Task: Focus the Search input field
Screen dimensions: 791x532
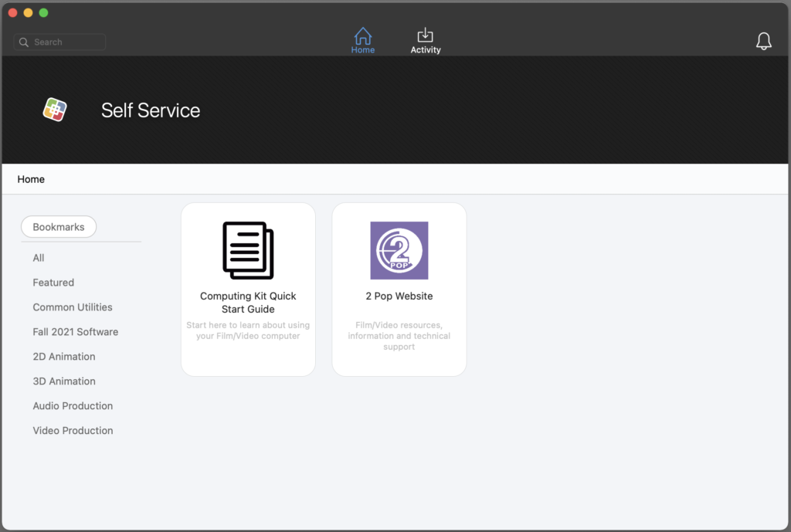Action: (x=59, y=42)
